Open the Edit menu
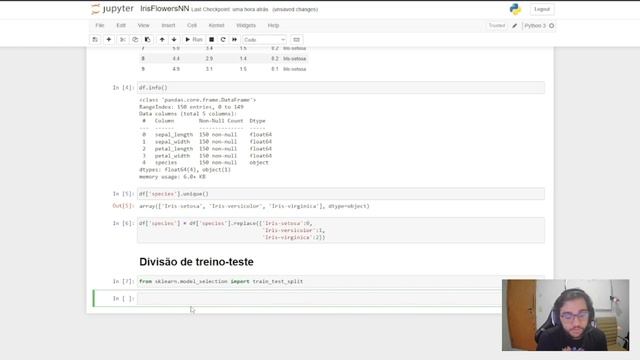 pyautogui.click(x=121, y=25)
